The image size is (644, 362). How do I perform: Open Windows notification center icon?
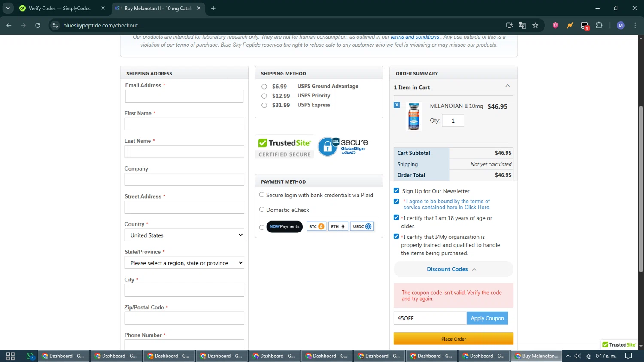click(x=628, y=356)
